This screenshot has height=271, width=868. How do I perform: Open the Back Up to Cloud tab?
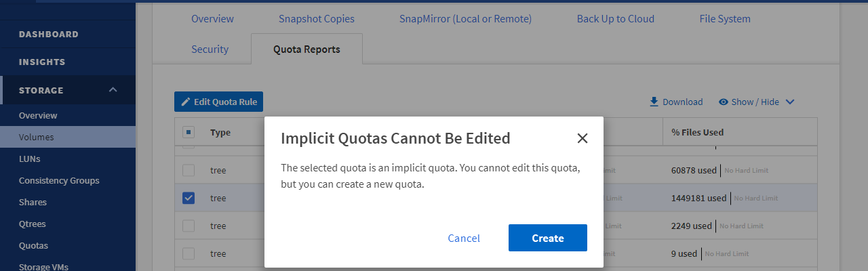615,19
